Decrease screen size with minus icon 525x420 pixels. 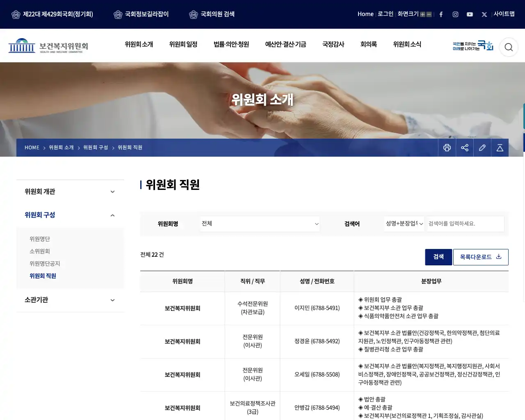pos(429,14)
